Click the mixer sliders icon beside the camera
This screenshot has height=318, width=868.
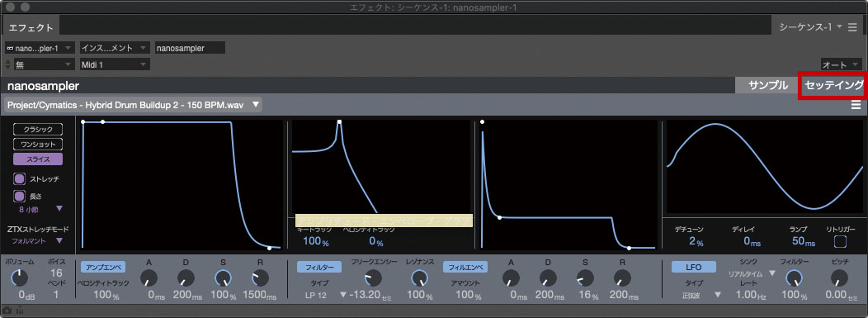coord(19,311)
